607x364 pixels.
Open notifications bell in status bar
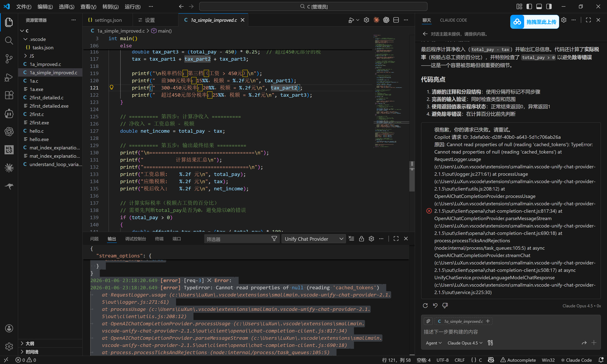[x=601, y=360]
